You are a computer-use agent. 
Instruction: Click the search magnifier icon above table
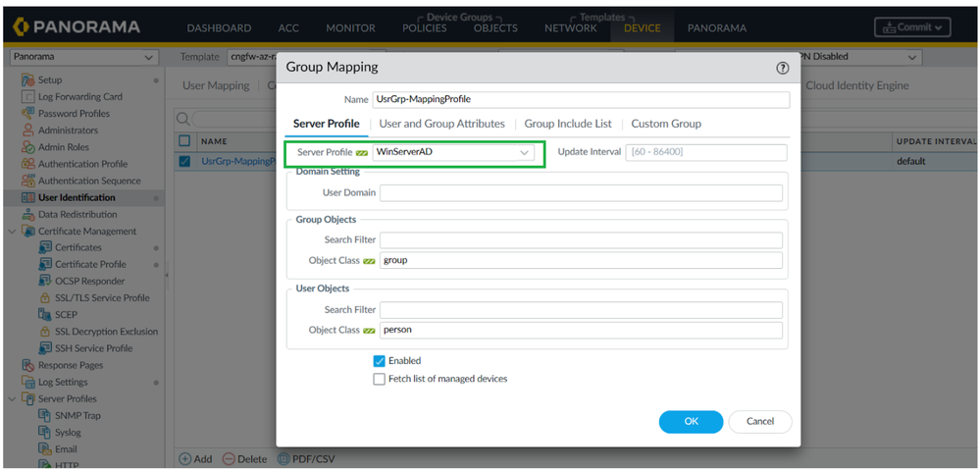point(183,119)
